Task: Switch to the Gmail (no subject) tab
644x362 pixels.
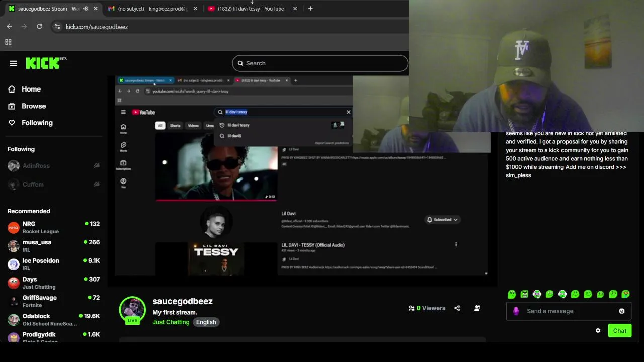Action: 152,9
